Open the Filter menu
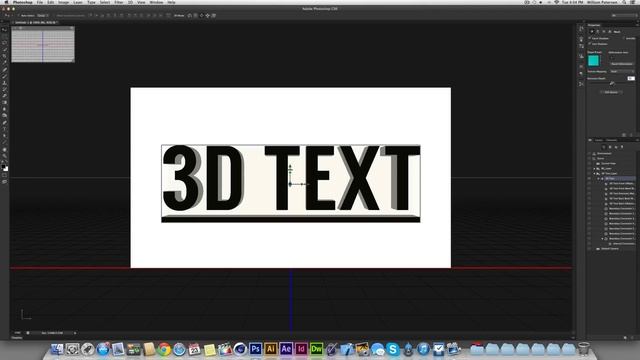The height and width of the screenshot is (360, 640). pos(118,2)
